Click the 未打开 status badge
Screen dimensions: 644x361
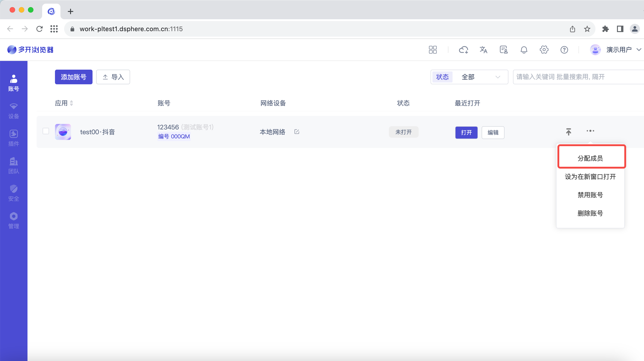(404, 132)
